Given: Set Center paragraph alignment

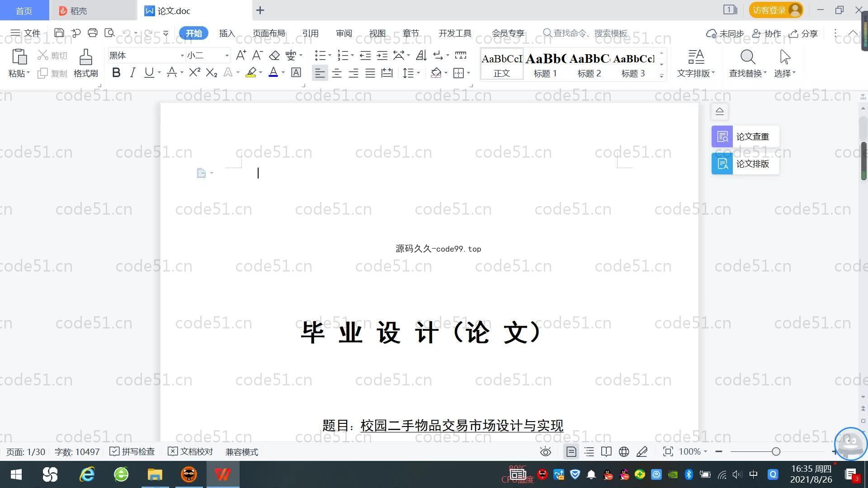Looking at the screenshot, I should 337,73.
